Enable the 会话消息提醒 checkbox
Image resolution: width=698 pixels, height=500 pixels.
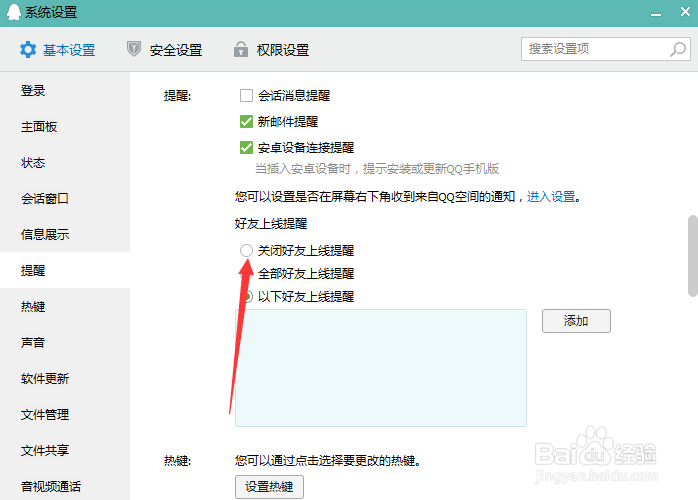click(x=246, y=95)
